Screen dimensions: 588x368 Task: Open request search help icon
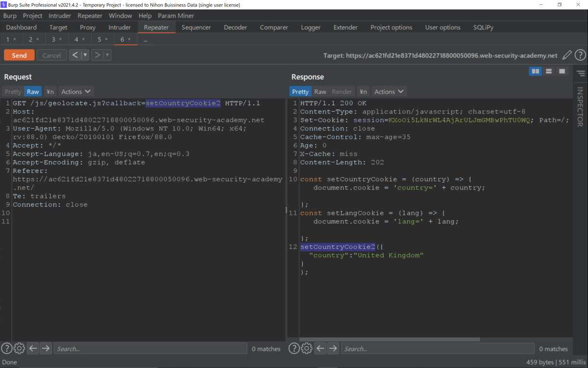coord(6,348)
